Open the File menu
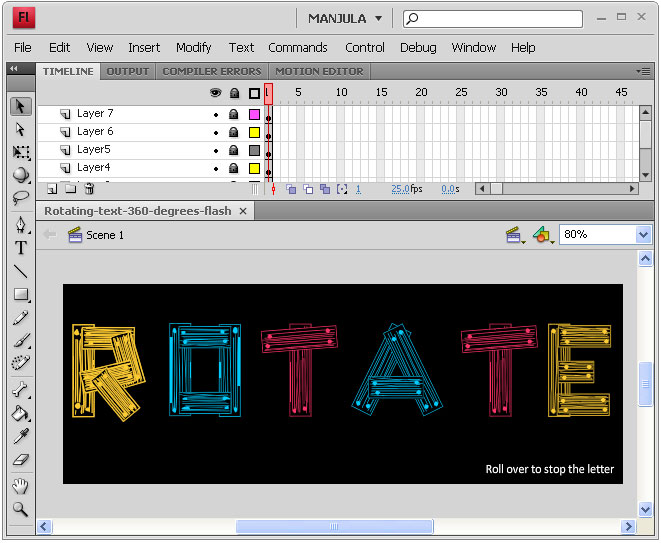The width and height of the screenshot is (661, 543). tap(23, 48)
